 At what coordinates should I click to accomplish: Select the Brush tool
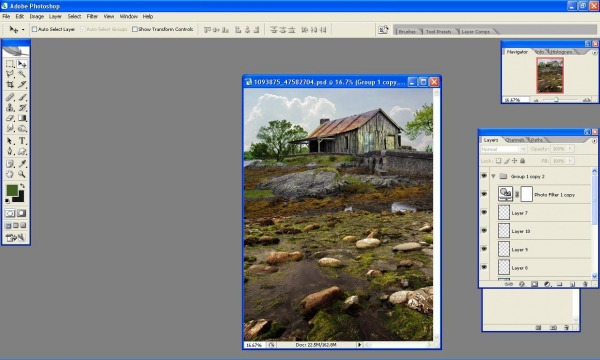coord(22,97)
